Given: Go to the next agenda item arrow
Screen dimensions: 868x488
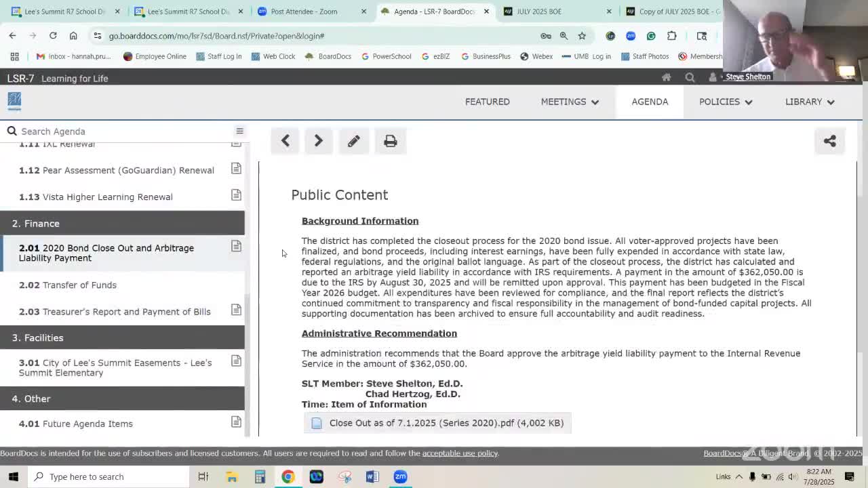Looking at the screenshot, I should [318, 141].
